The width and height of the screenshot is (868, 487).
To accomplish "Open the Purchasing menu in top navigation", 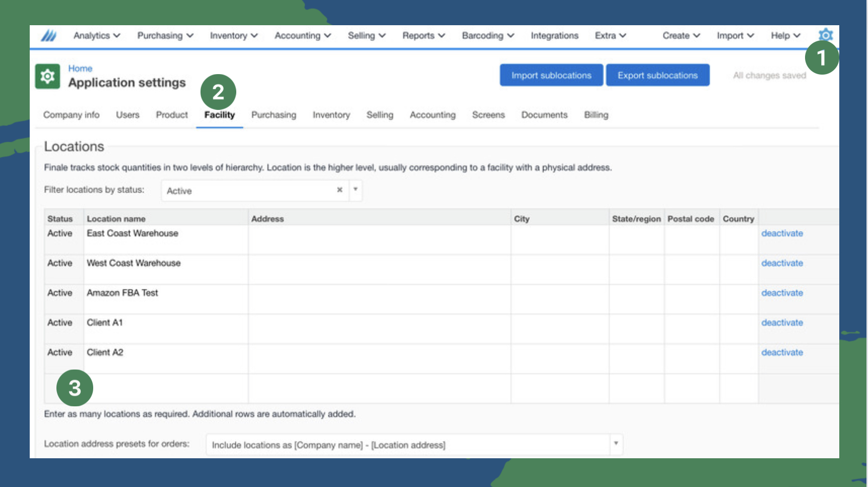I will pos(165,36).
